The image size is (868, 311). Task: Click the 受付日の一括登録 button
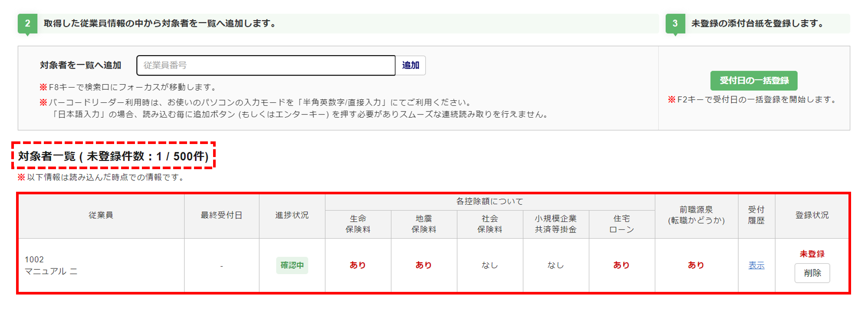coord(754,81)
